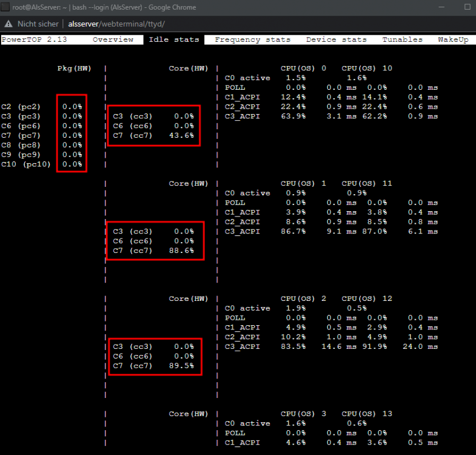Click the 'C2 (pc2)' package state row
The width and height of the screenshot is (476, 455).
[42, 107]
